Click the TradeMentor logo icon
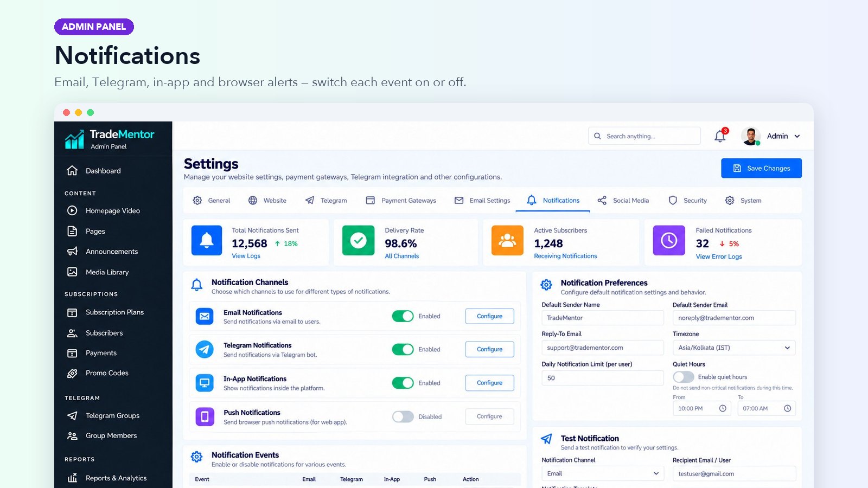The image size is (868, 488). (74, 139)
